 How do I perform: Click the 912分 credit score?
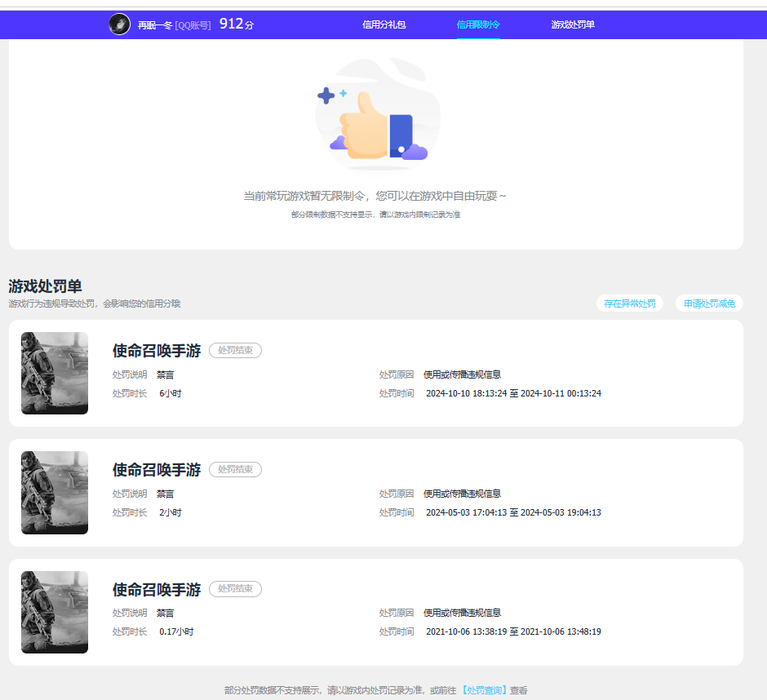point(237,24)
